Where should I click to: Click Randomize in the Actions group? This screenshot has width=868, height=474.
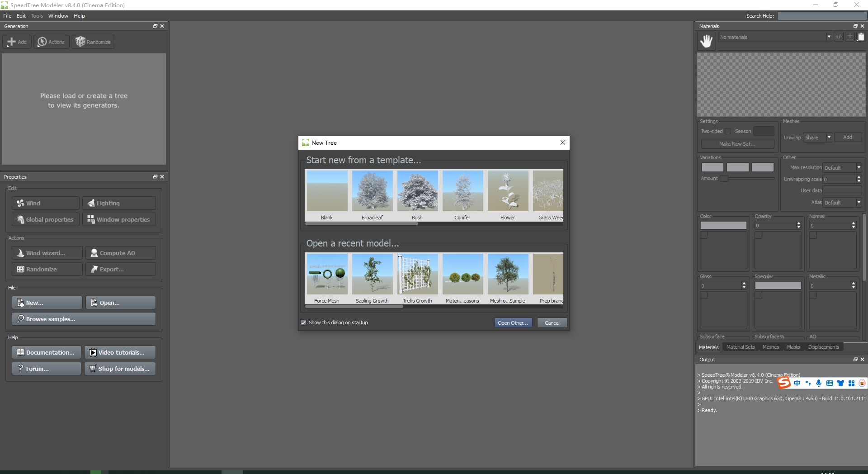pos(47,270)
